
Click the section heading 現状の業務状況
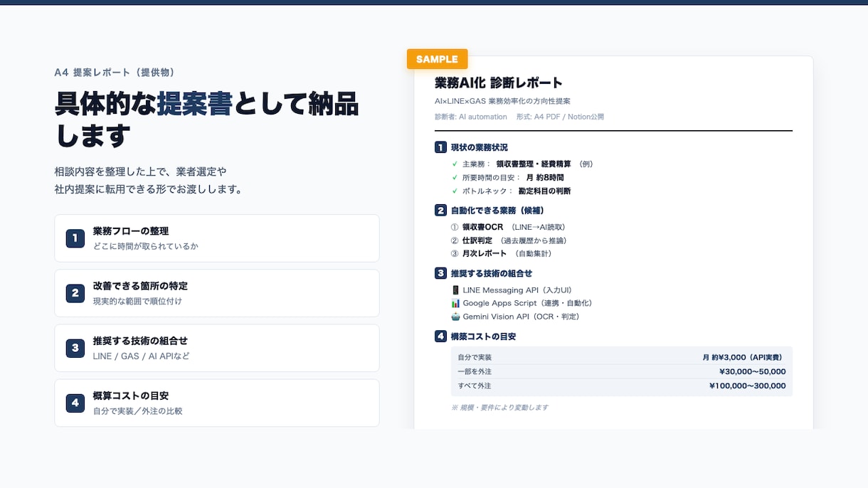tap(480, 147)
